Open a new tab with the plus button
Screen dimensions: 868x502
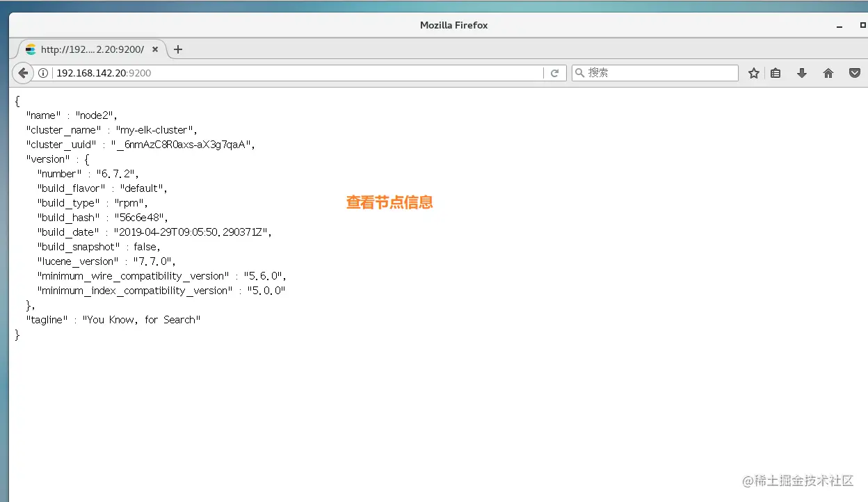(x=178, y=49)
